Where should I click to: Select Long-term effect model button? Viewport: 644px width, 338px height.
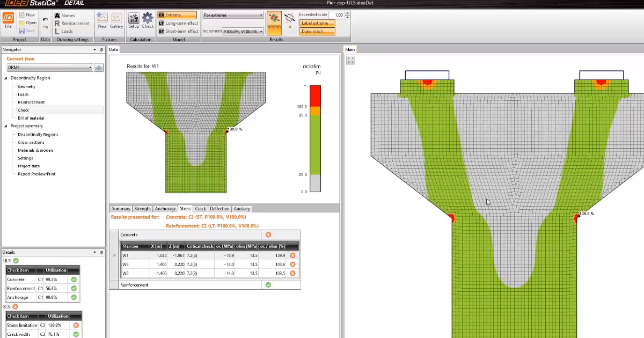coord(178,23)
